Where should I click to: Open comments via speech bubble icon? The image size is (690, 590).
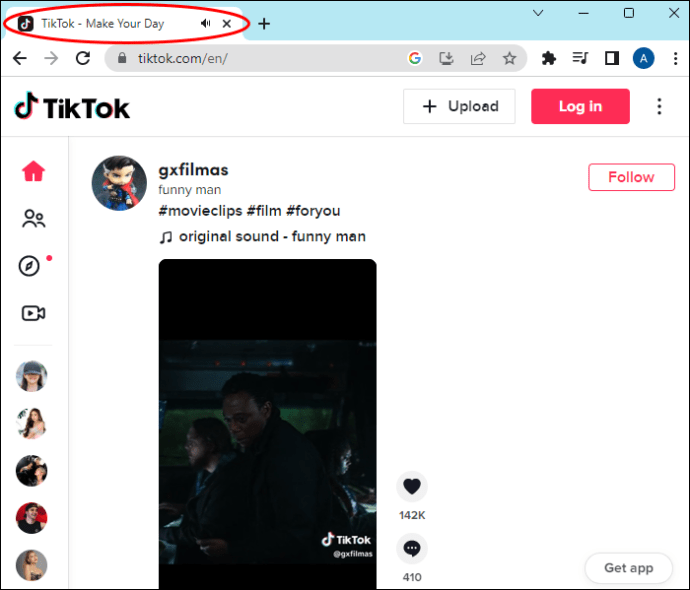(411, 548)
